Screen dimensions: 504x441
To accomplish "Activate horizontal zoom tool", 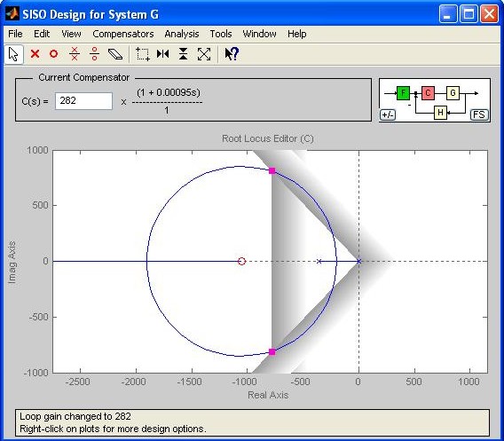I will point(163,54).
